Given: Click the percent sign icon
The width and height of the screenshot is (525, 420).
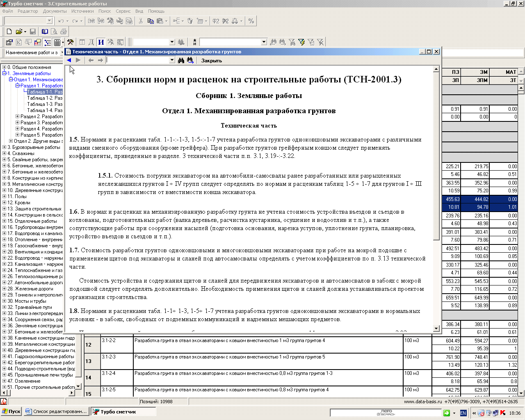Looking at the screenshot, I should point(251,21).
